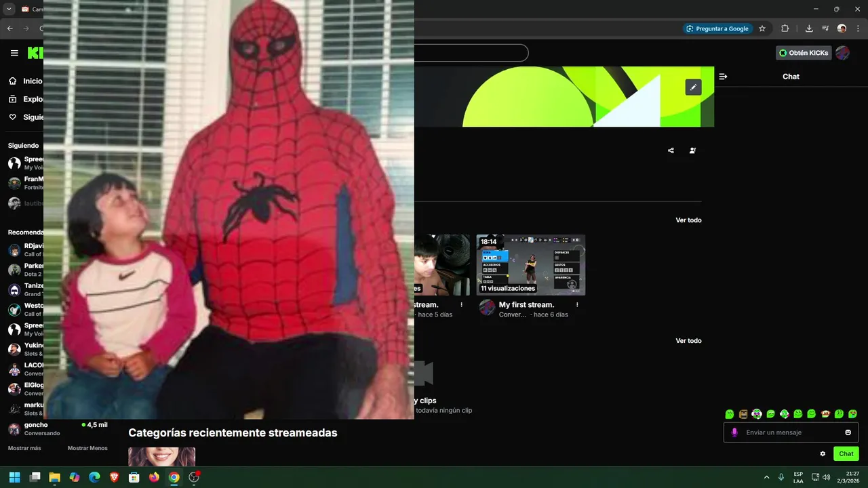The width and height of the screenshot is (868, 488).
Task: Click the pencil edit banner icon
Action: point(693,87)
